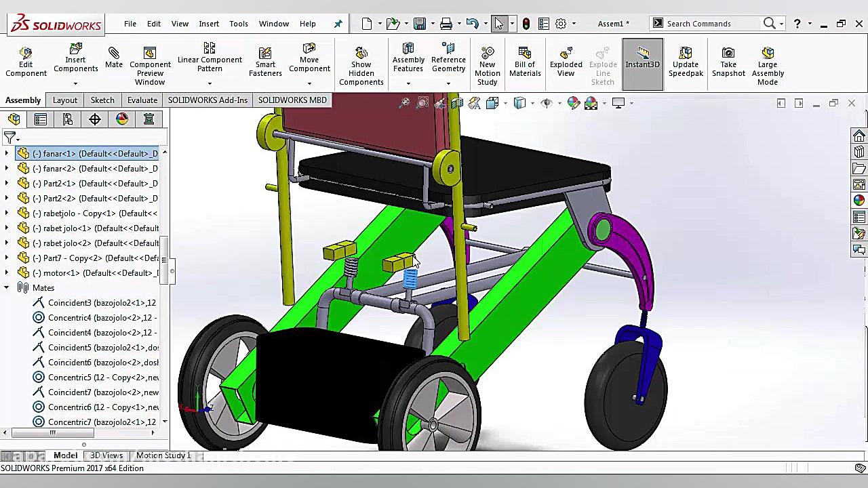Open the FeatureManager design tree tab

coord(14,119)
